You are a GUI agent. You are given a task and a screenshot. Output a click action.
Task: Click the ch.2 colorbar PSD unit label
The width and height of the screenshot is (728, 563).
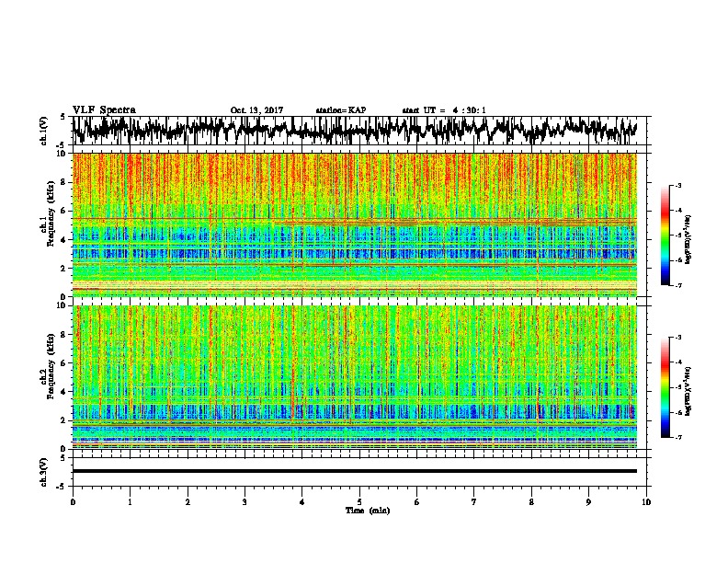pyautogui.click(x=688, y=391)
